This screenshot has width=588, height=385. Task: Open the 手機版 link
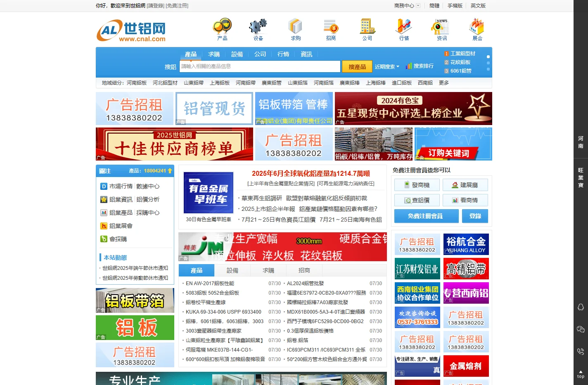[x=455, y=6]
